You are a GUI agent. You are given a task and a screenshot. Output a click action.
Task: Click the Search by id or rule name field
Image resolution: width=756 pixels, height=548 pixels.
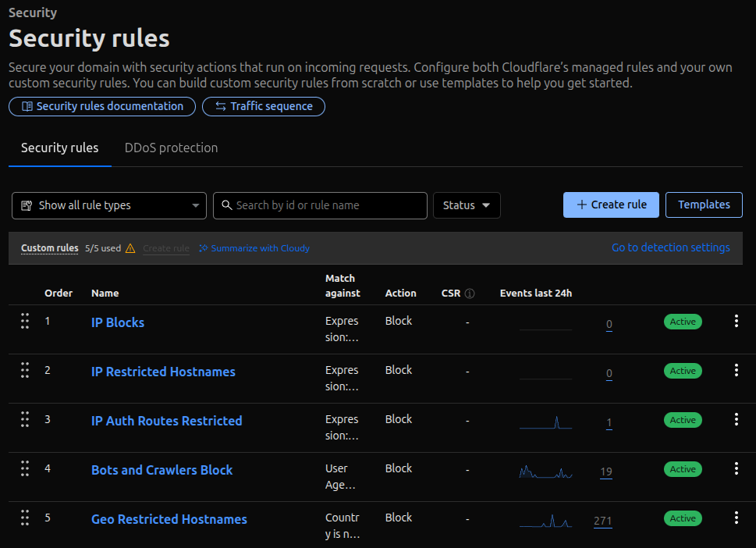pos(320,205)
